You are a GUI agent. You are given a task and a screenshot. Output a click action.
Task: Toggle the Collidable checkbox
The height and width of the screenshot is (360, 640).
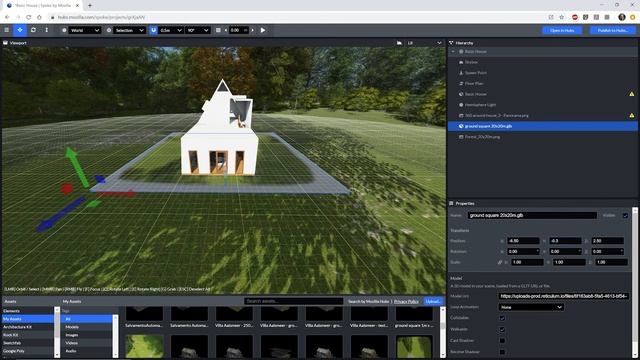point(502,318)
